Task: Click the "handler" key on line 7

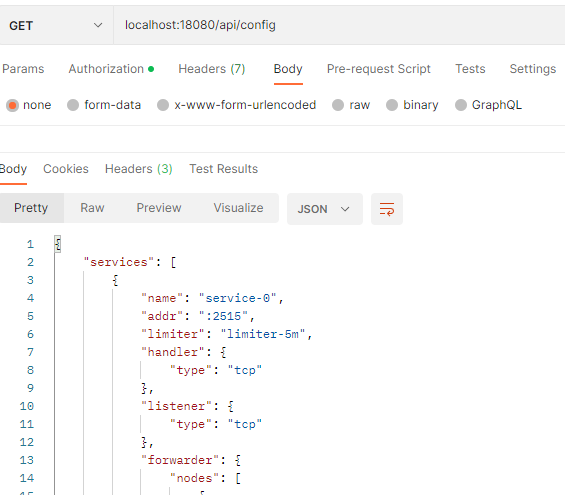Action: (x=173, y=352)
